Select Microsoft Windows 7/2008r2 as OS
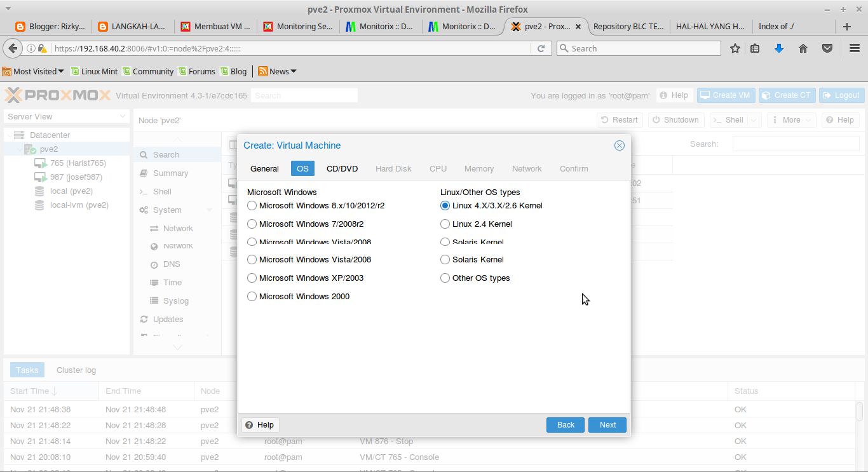The height and width of the screenshot is (472, 868). coord(252,224)
